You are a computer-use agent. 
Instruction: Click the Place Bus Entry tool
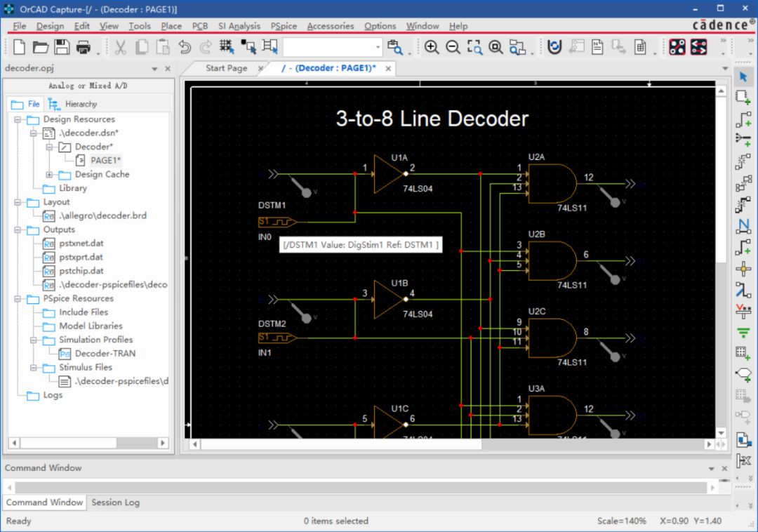743,290
